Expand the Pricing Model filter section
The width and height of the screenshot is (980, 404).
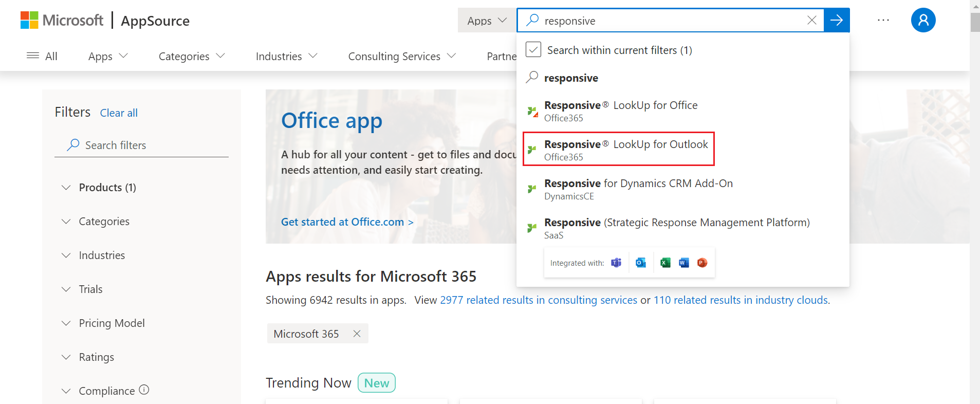tap(103, 323)
